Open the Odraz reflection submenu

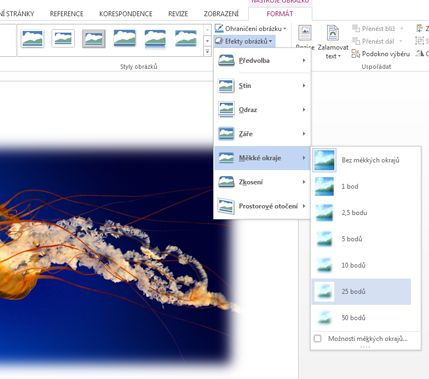click(x=262, y=110)
